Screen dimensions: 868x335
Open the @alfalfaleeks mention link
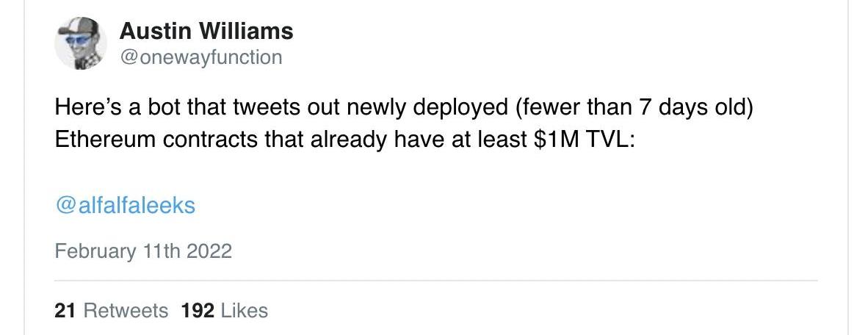click(x=125, y=204)
